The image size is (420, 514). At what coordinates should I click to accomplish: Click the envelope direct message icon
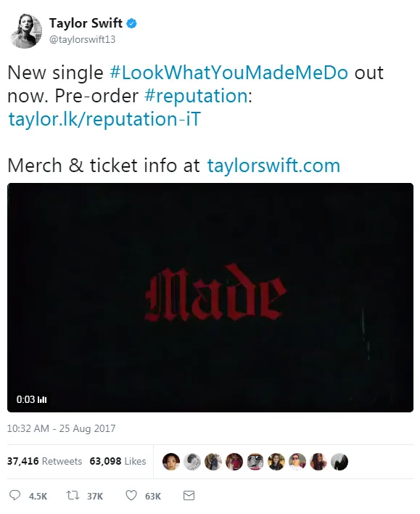click(x=189, y=495)
